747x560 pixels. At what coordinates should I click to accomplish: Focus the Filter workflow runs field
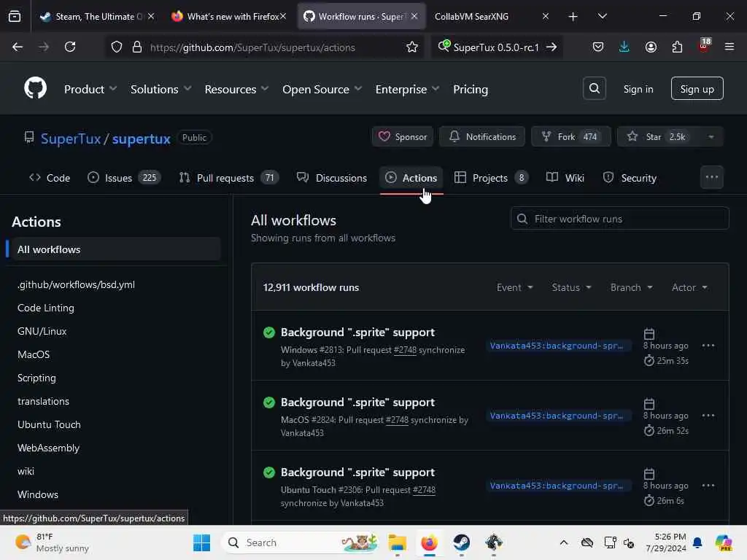click(x=619, y=219)
